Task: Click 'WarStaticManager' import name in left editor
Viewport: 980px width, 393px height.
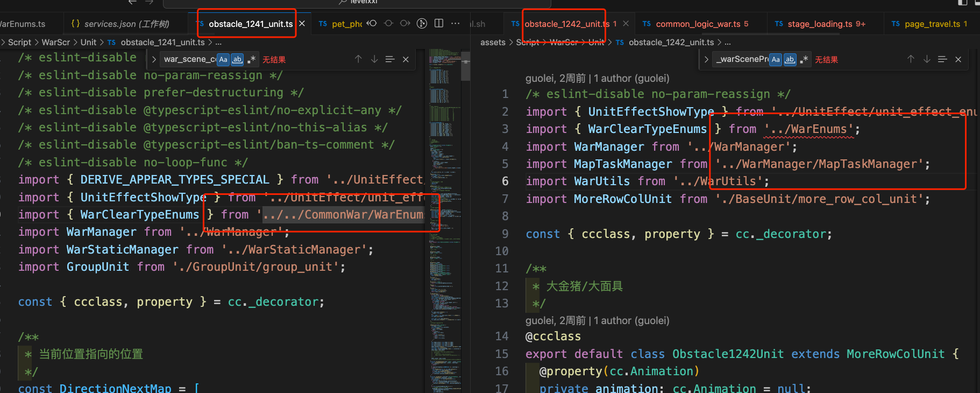Action: click(122, 250)
